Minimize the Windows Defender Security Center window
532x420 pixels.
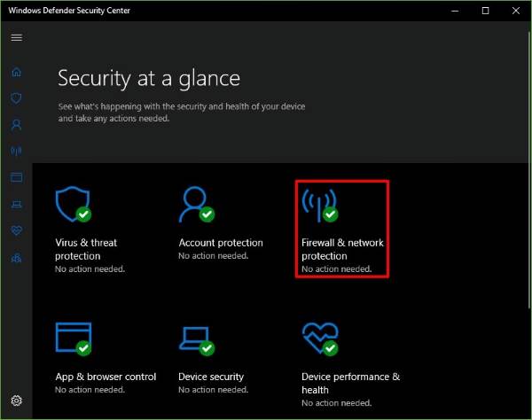click(x=455, y=11)
